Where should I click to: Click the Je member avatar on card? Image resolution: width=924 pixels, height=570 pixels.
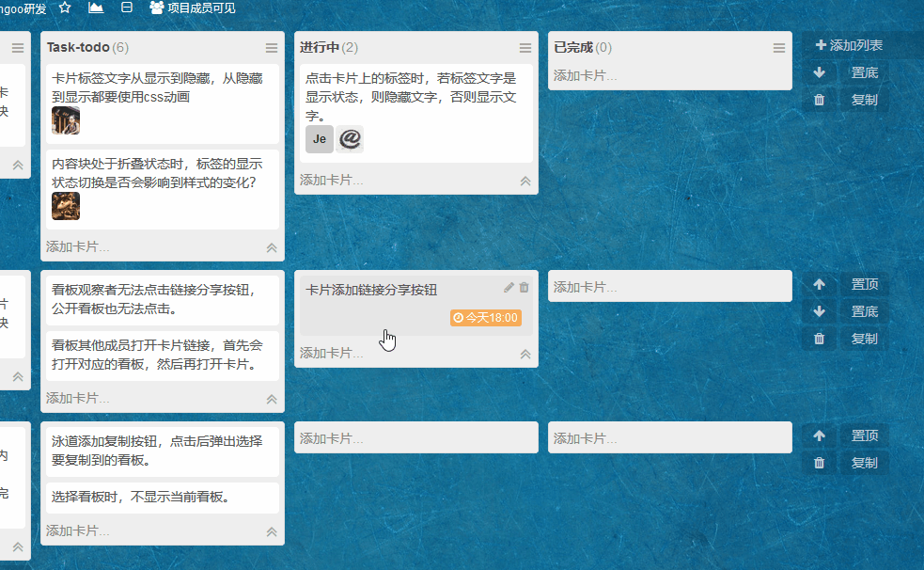[320, 139]
